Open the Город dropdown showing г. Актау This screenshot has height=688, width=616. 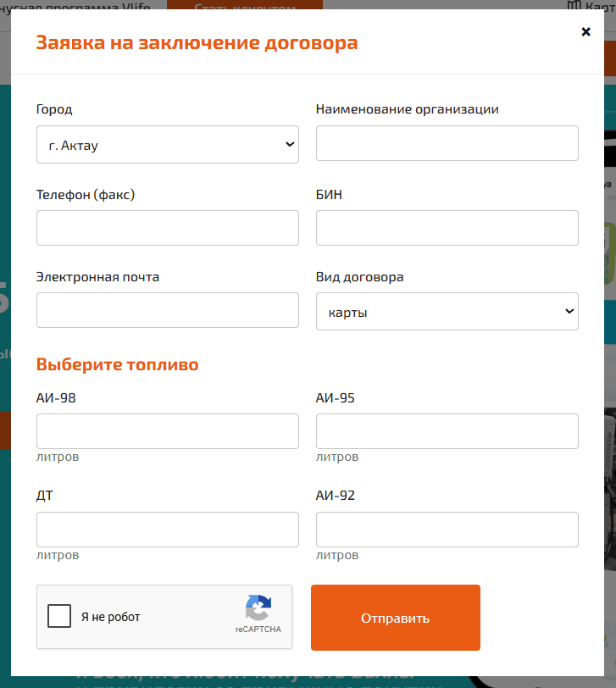pyautogui.click(x=168, y=145)
